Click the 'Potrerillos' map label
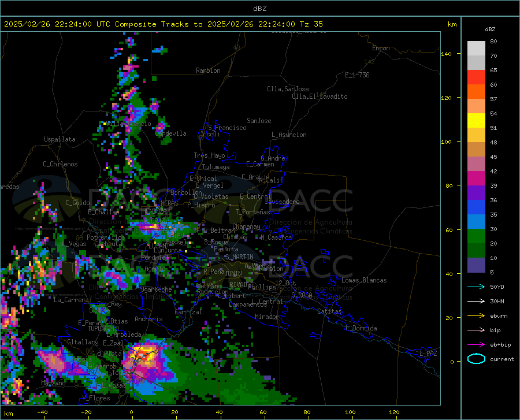The width and height of the screenshot is (520, 420). (106, 237)
